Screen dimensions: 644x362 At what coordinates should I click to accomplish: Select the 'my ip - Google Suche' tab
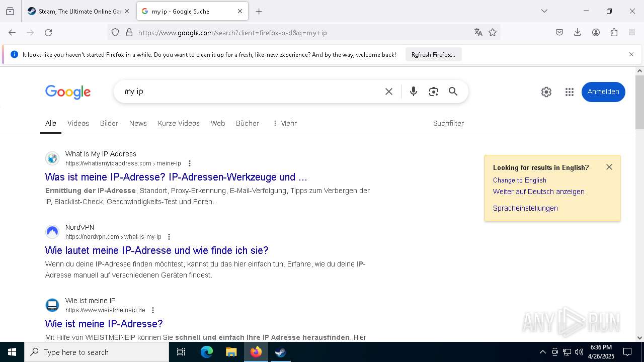click(191, 11)
